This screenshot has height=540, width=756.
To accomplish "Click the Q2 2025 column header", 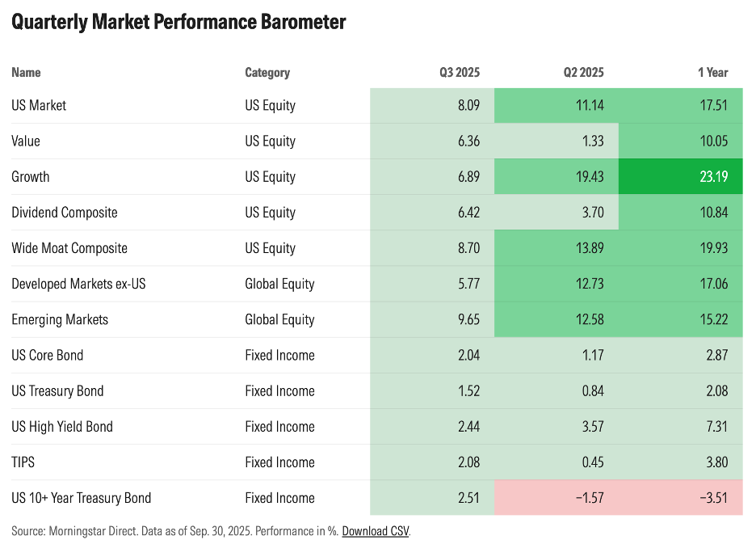I will click(583, 73).
